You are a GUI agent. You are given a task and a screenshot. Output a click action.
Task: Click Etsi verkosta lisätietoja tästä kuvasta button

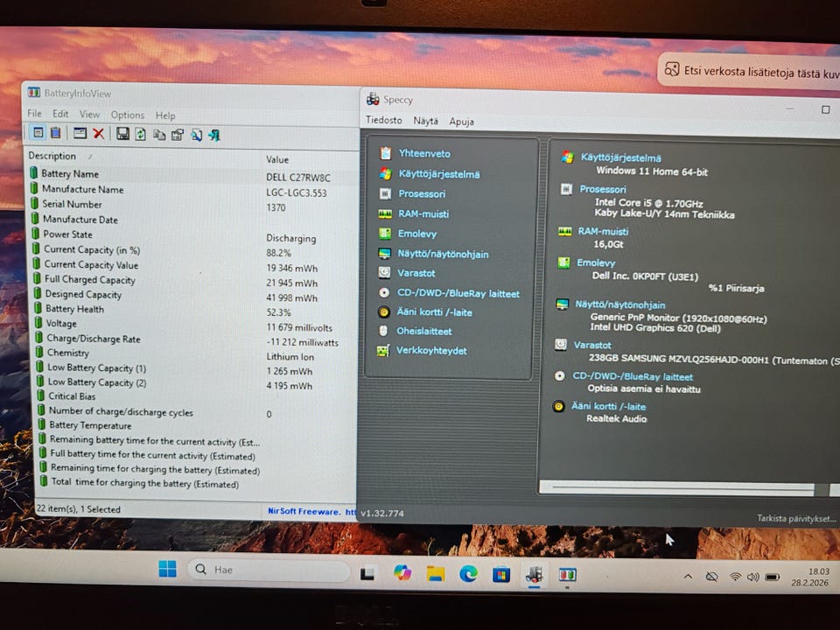pyautogui.click(x=750, y=70)
